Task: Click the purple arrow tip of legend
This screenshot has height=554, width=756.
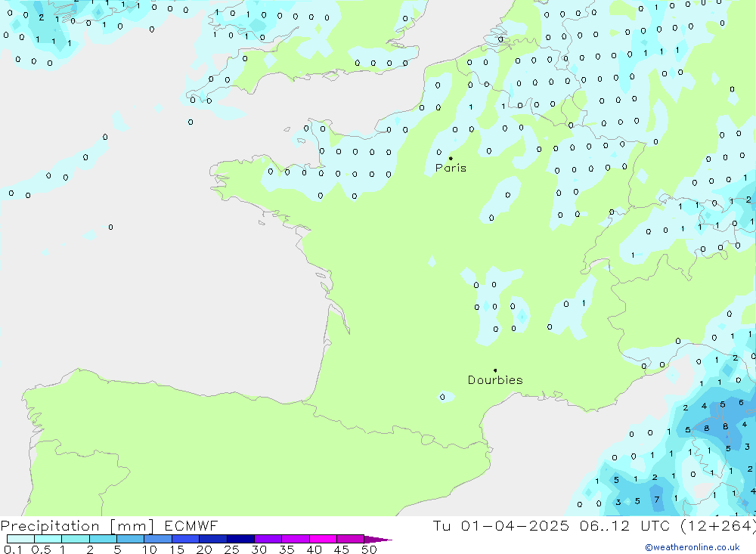Action: pos(378,540)
